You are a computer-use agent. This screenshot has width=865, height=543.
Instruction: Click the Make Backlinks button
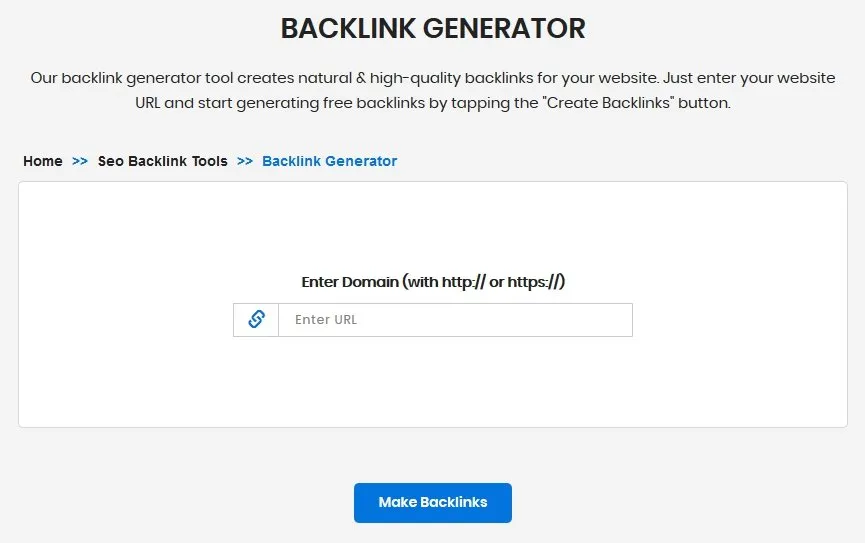432,502
